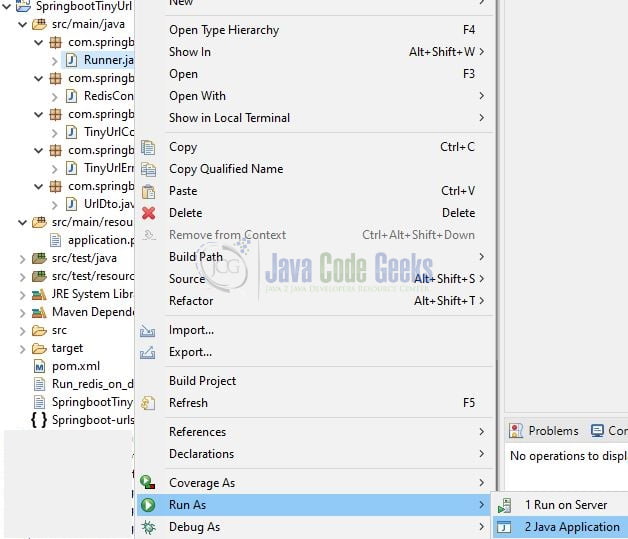Click the Springboot-urls JSON braces icon
The height and width of the screenshot is (539, 628).
click(x=39, y=420)
